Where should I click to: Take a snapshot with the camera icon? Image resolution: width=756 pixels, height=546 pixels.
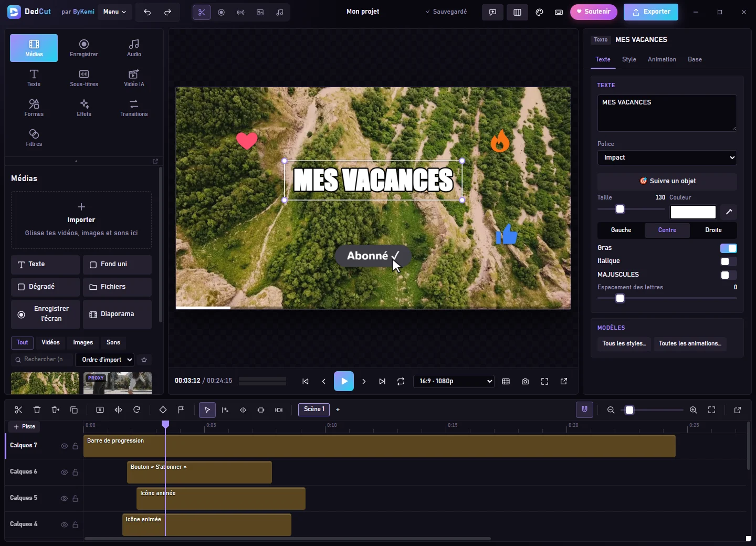pos(525,382)
